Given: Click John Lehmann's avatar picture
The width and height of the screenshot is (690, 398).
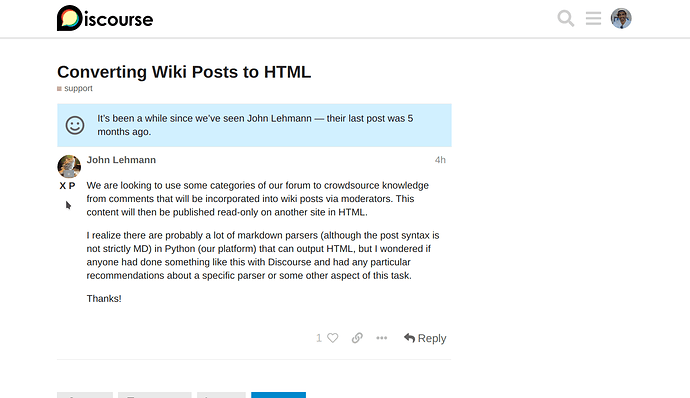Looking at the screenshot, I should coord(69,166).
